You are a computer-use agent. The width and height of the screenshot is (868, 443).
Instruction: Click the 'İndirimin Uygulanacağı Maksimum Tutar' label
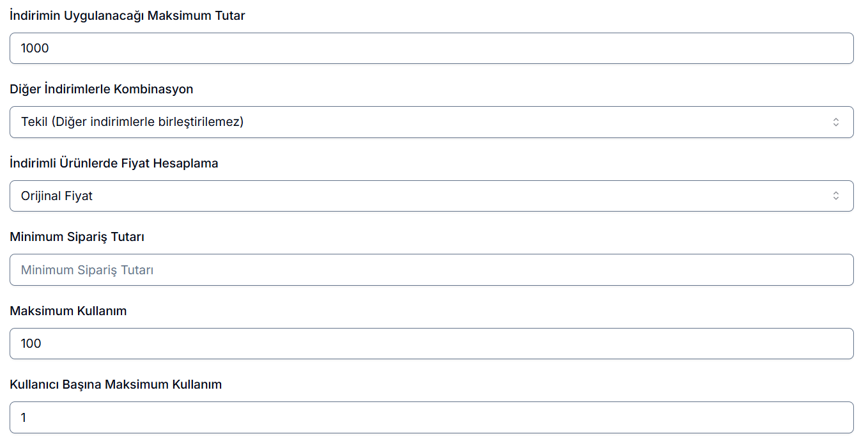[x=127, y=16]
